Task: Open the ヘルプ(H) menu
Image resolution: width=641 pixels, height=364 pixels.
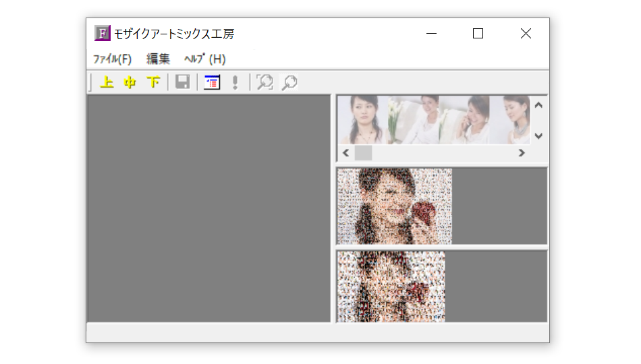Action: pos(205,59)
